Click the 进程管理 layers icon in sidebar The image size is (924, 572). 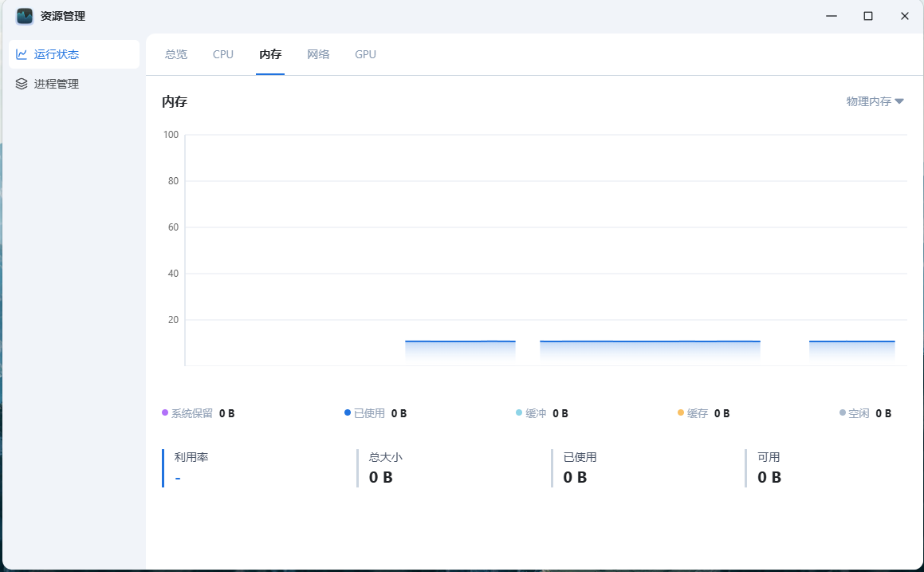[x=22, y=84]
